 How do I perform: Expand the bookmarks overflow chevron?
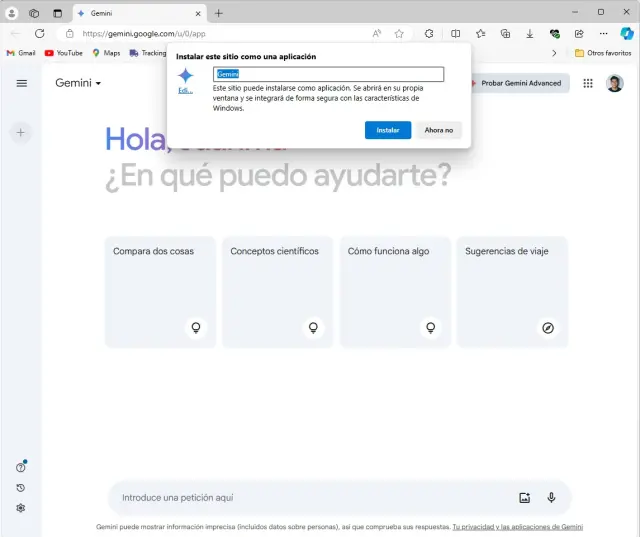[x=555, y=52]
